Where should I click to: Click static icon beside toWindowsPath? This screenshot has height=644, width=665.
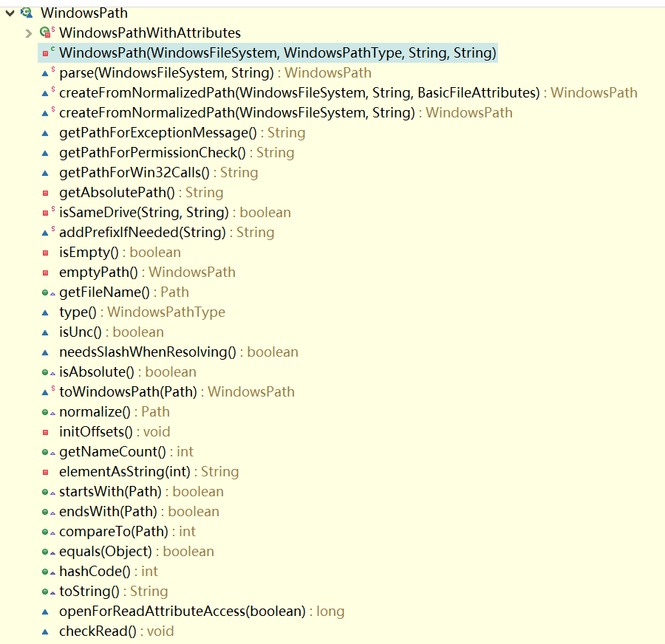coord(48,391)
